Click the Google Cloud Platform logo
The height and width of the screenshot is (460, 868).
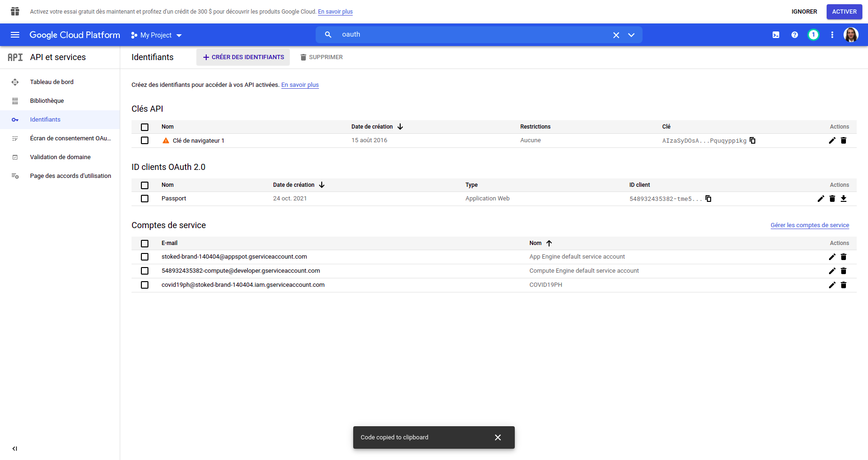click(x=75, y=35)
